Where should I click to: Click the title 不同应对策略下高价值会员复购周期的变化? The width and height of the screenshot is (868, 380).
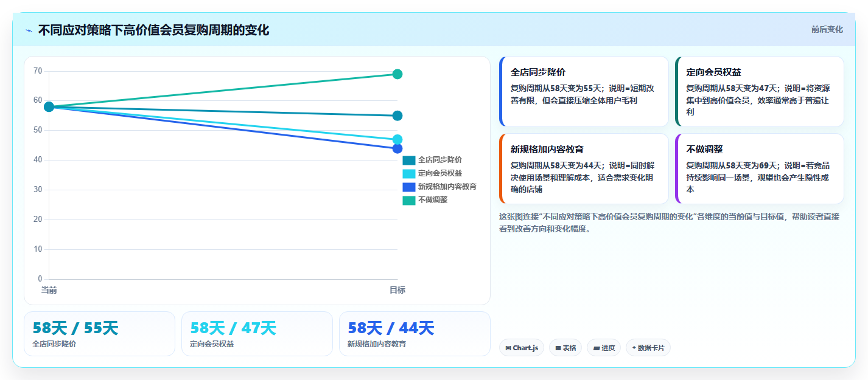[153, 30]
